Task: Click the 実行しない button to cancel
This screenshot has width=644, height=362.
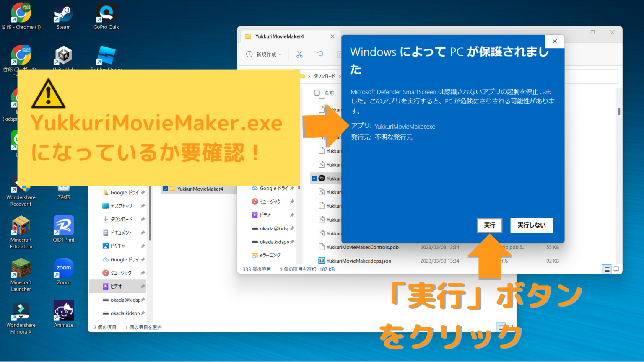Action: click(x=531, y=225)
